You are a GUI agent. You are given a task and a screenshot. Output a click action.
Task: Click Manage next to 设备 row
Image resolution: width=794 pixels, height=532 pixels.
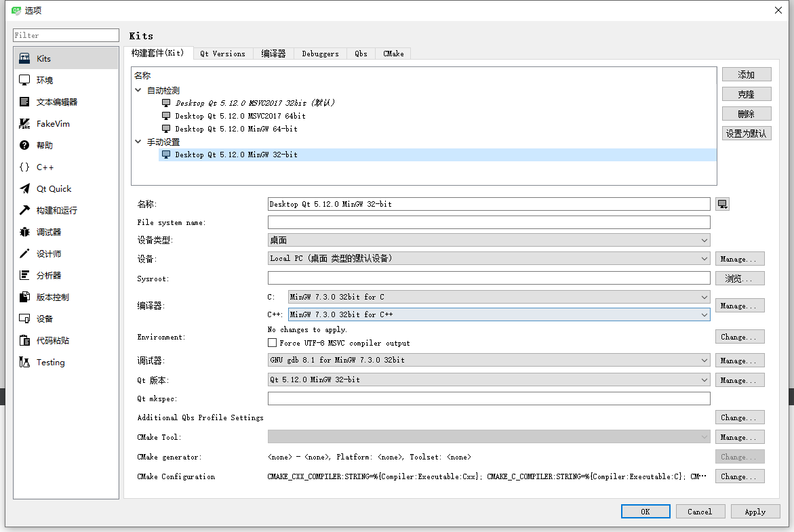tap(740, 259)
